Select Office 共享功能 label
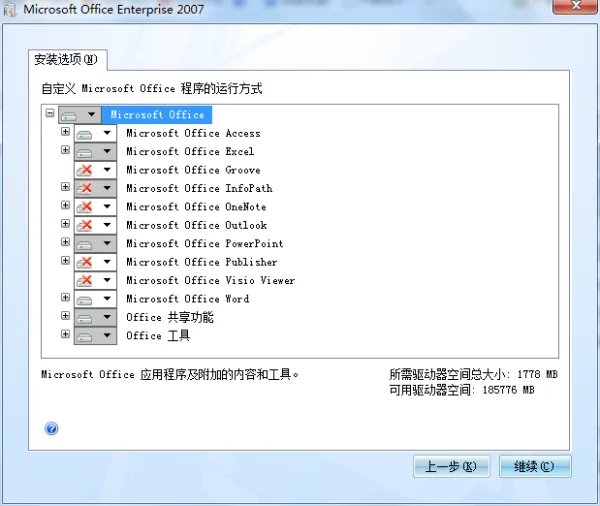This screenshot has height=506, width=600. (170, 317)
